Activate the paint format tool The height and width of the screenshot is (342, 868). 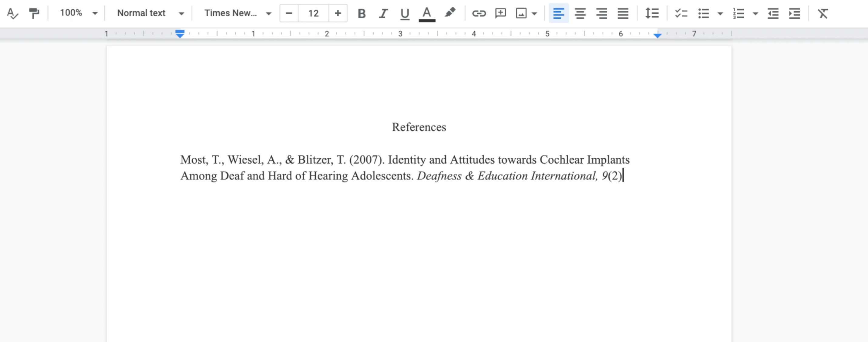34,13
